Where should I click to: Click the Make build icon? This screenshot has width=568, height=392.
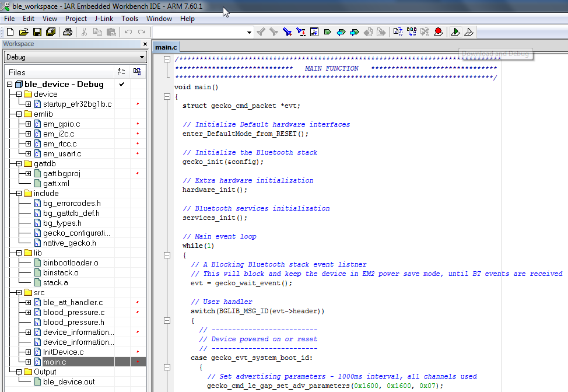coord(412,32)
